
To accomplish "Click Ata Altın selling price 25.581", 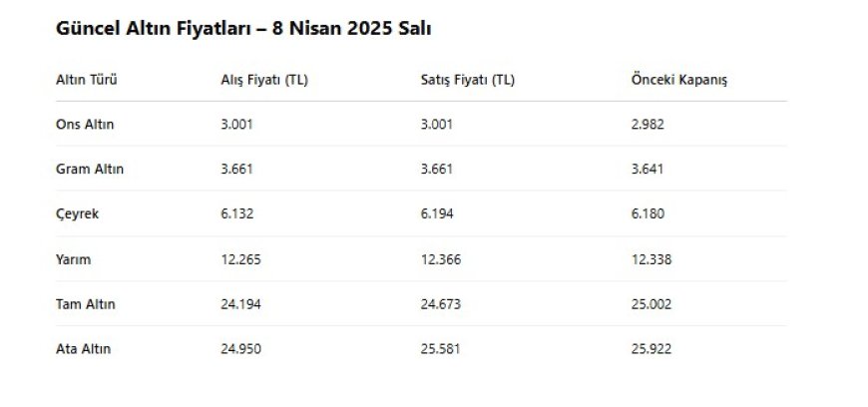I will (441, 349).
